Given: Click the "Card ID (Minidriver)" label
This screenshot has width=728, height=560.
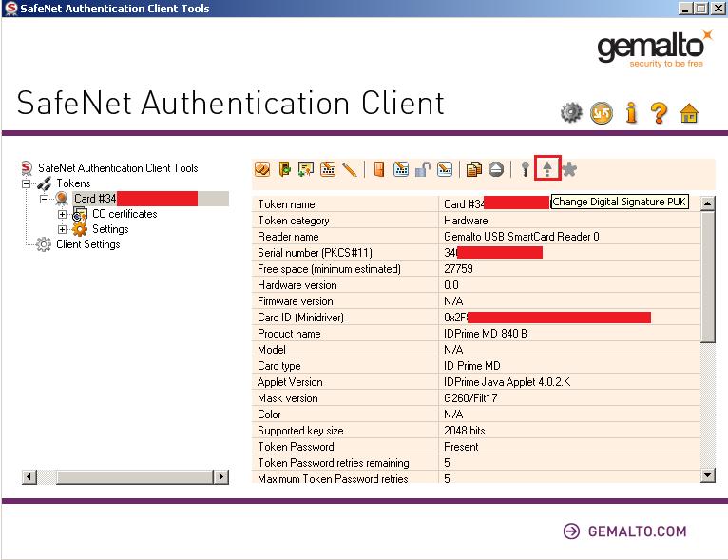Looking at the screenshot, I should pos(301,318).
